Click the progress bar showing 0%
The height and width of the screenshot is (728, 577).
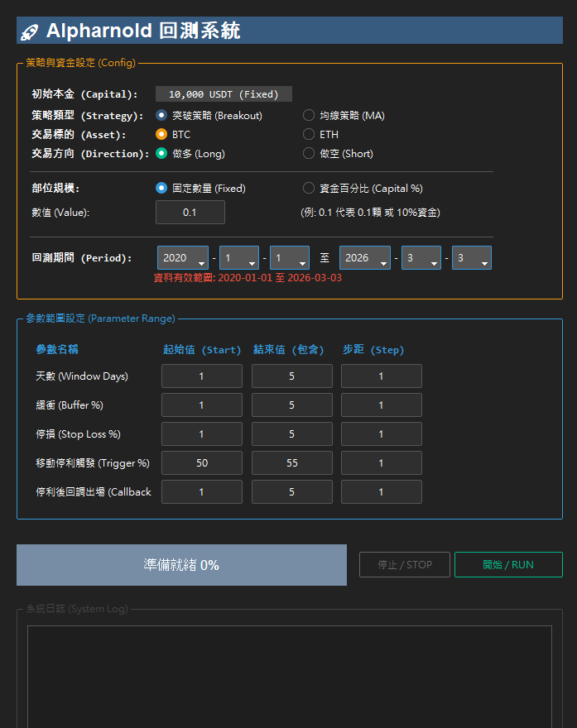(x=181, y=565)
